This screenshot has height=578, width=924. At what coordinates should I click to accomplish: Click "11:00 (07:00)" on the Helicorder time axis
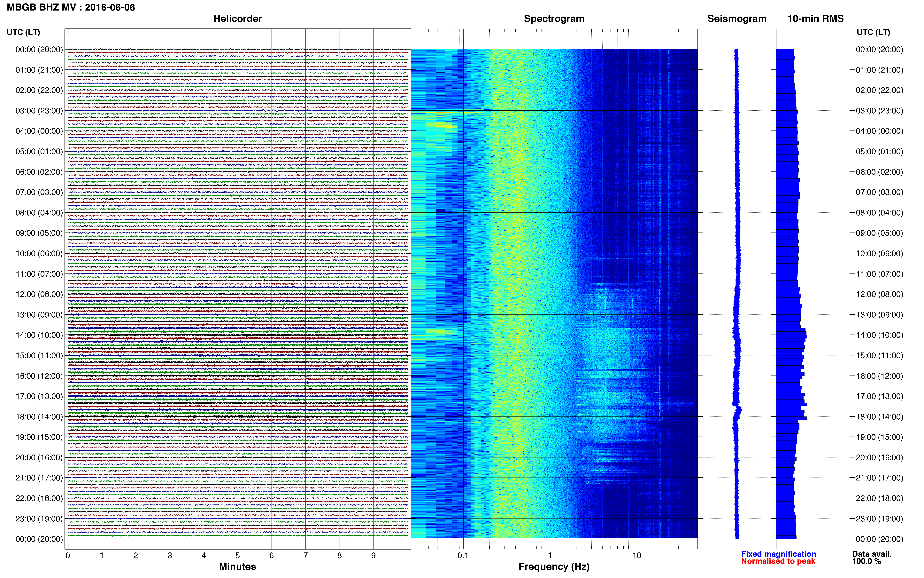39,274
